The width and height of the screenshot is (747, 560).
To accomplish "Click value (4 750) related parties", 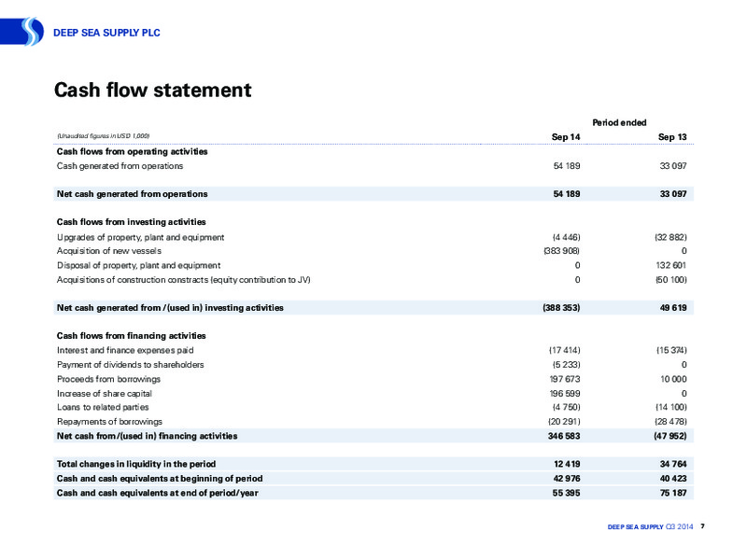I will coord(567,407).
